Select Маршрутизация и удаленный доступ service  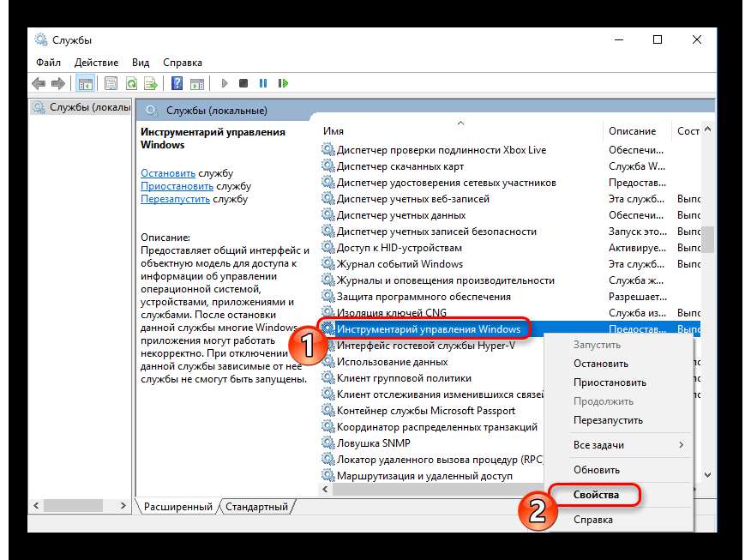pos(424,475)
